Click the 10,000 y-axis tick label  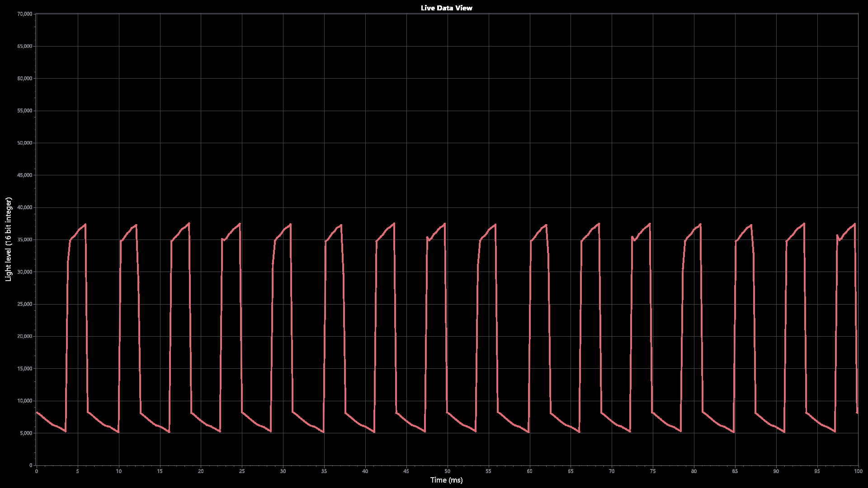coord(24,401)
